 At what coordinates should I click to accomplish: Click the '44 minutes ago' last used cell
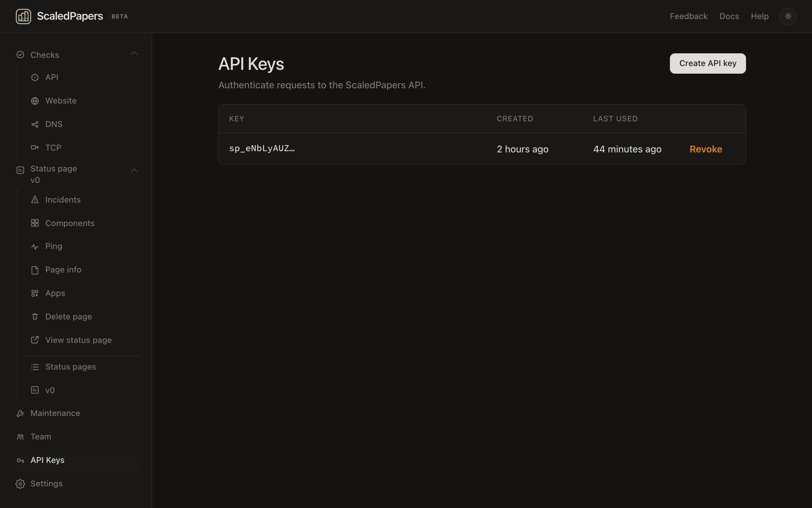point(627,149)
